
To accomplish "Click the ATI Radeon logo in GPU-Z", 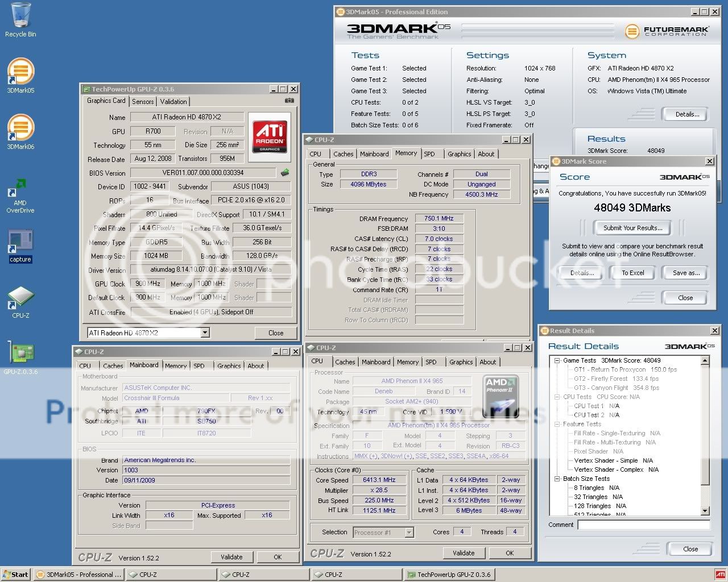I will (x=270, y=136).
